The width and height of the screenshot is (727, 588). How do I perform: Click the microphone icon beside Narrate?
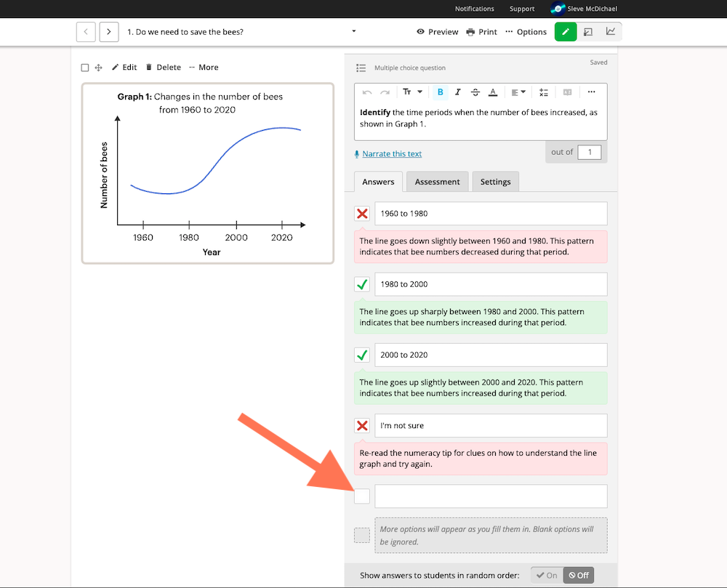tap(356, 154)
